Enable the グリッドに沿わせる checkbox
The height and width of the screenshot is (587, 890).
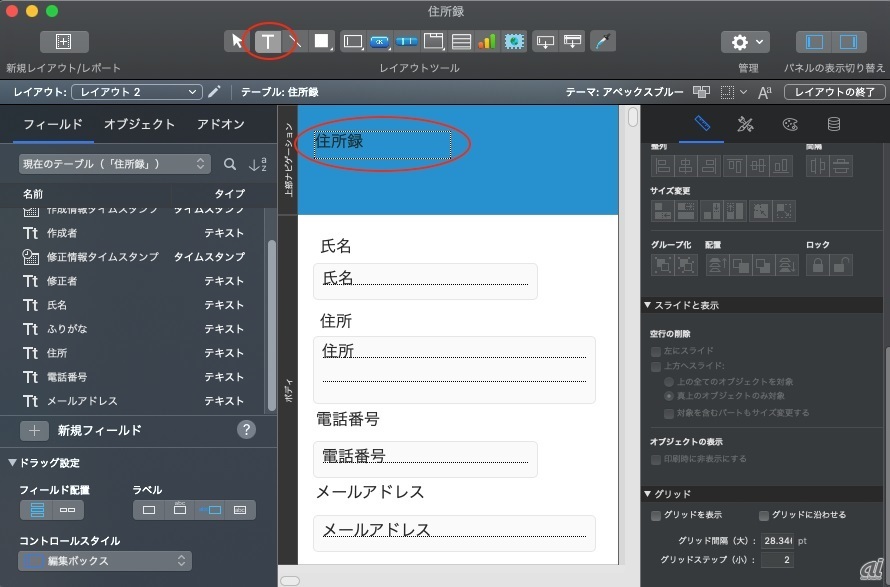[764, 516]
